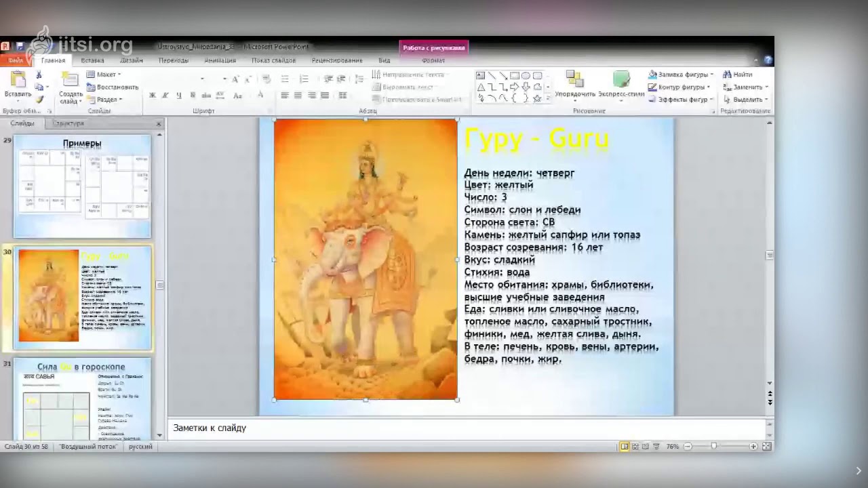This screenshot has width=868, height=488.
Task: Select slide 31 thumbnail Сила в гороскопе
Action: [82, 399]
